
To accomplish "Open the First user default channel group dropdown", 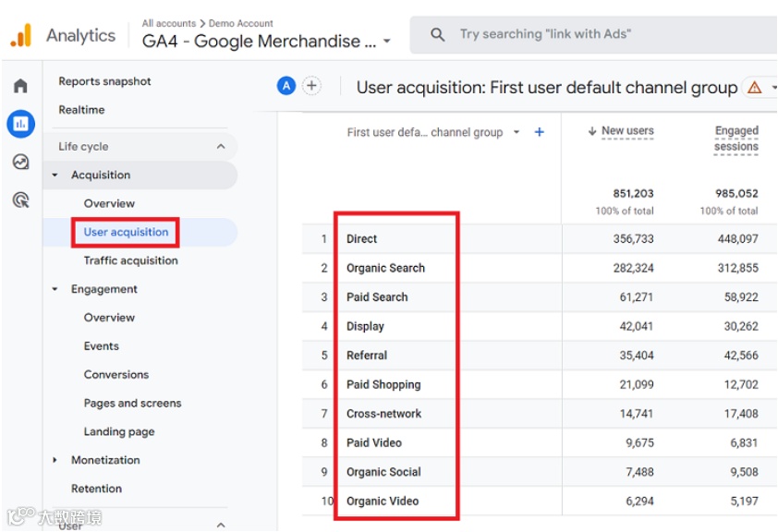I will pos(517,132).
